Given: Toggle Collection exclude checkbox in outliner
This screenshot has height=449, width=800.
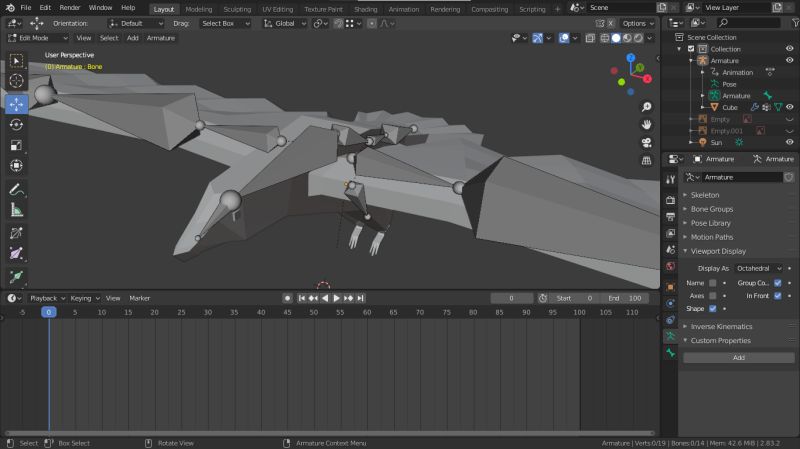Looking at the screenshot, I should (691, 49).
